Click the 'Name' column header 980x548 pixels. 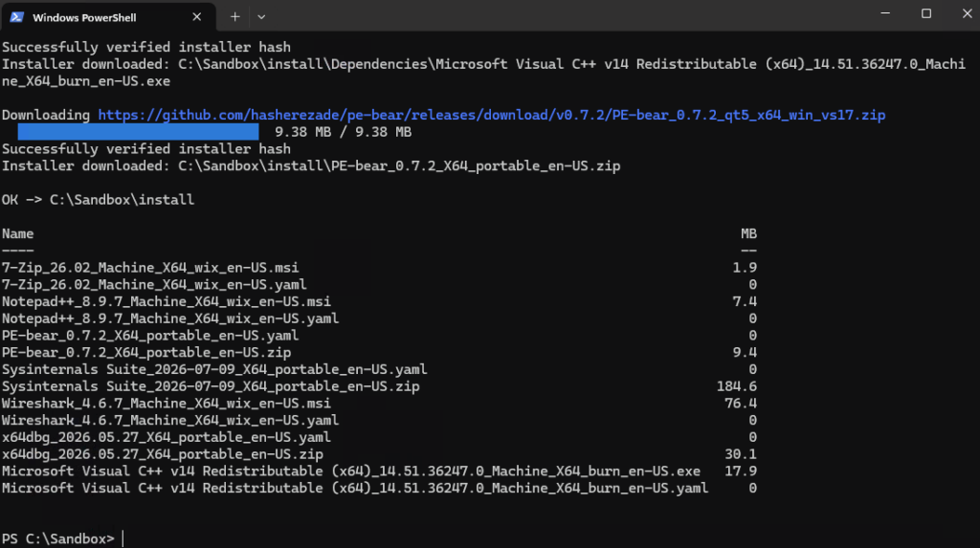[x=17, y=233]
